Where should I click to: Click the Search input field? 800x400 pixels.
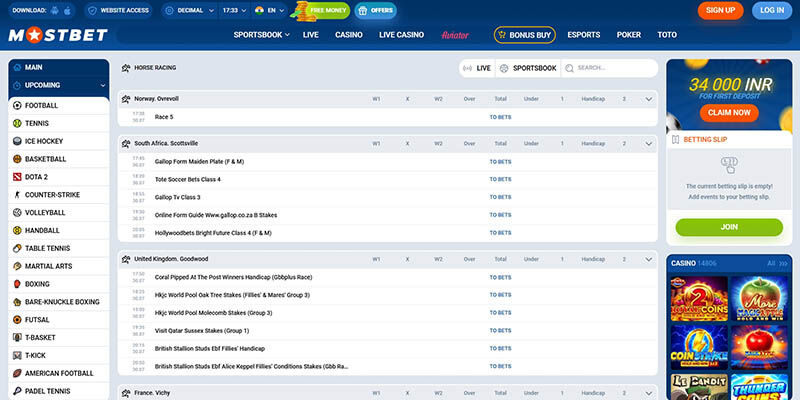[610, 68]
